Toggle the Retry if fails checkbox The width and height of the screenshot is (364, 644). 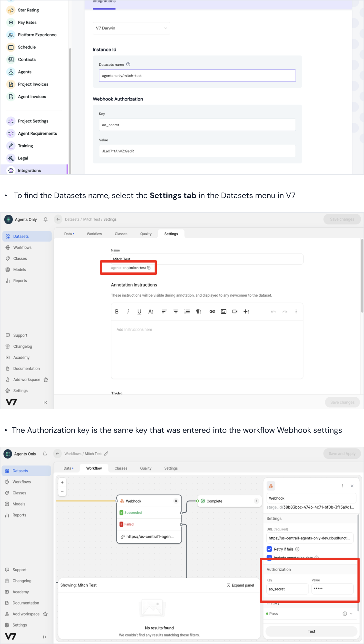[x=269, y=549]
